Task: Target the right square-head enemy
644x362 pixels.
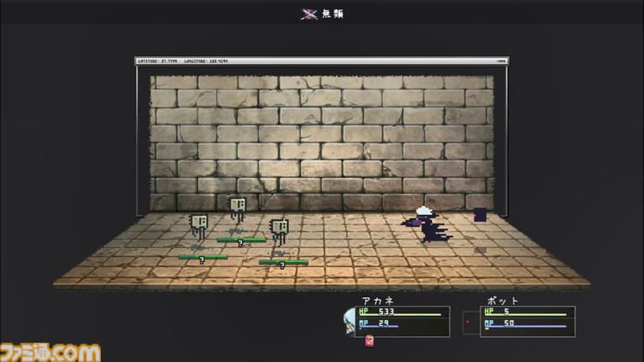Action: (x=280, y=231)
